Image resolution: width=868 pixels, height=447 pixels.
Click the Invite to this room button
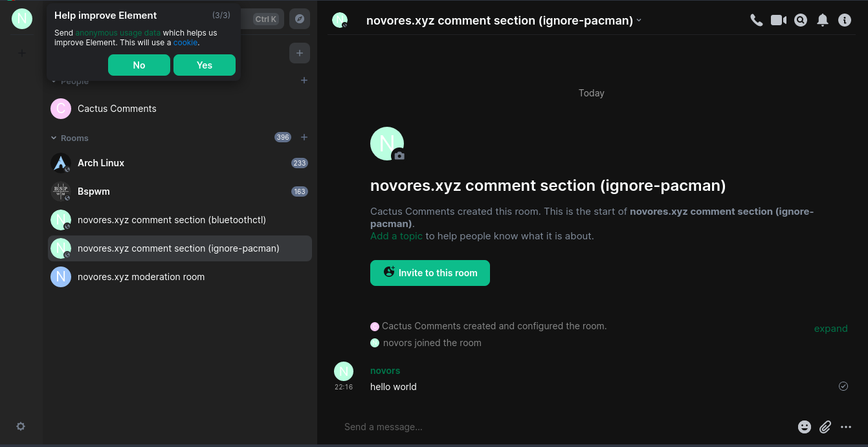tap(430, 273)
